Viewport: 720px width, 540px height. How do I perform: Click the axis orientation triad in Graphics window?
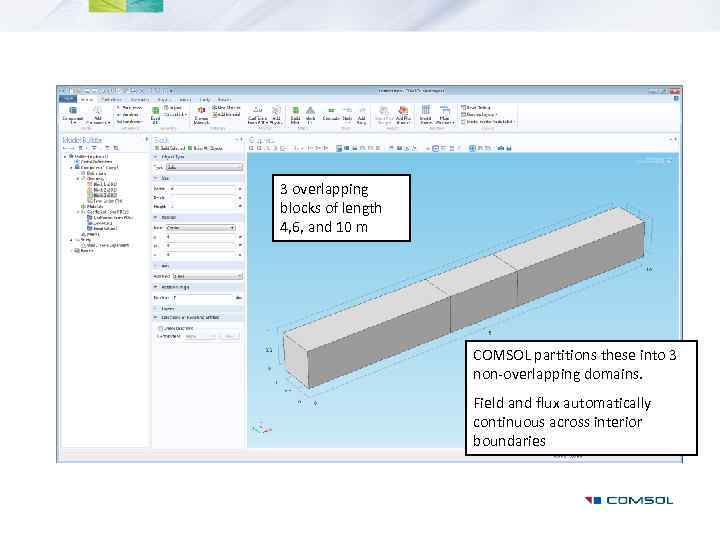(x=262, y=428)
